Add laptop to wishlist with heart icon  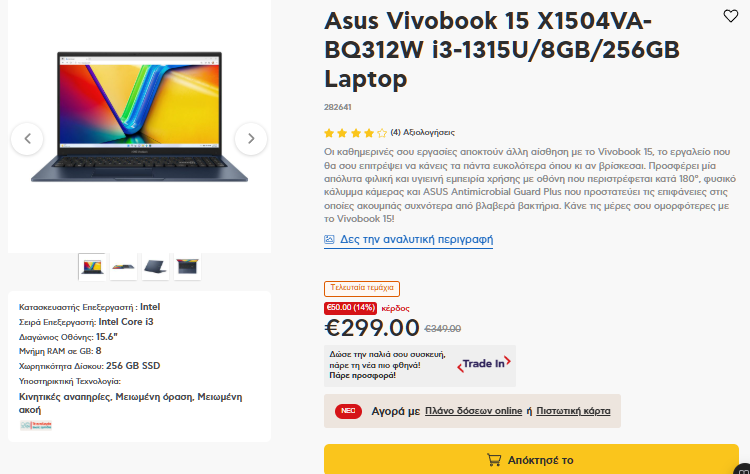pyautogui.click(x=730, y=16)
